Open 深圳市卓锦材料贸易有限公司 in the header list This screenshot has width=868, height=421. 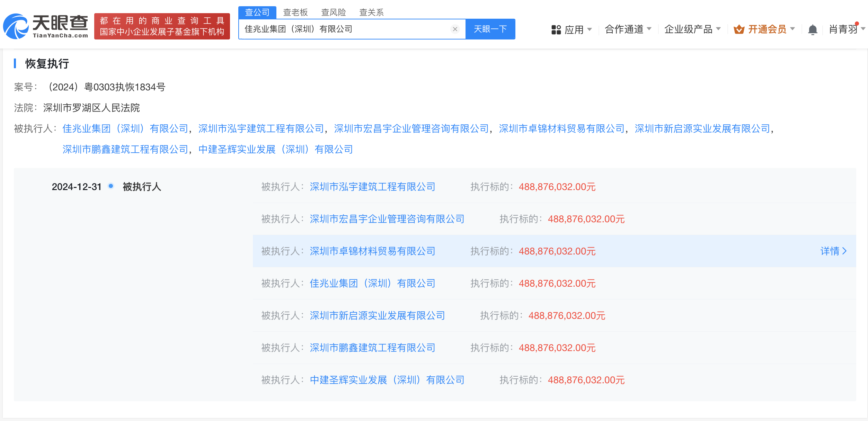pyautogui.click(x=562, y=129)
